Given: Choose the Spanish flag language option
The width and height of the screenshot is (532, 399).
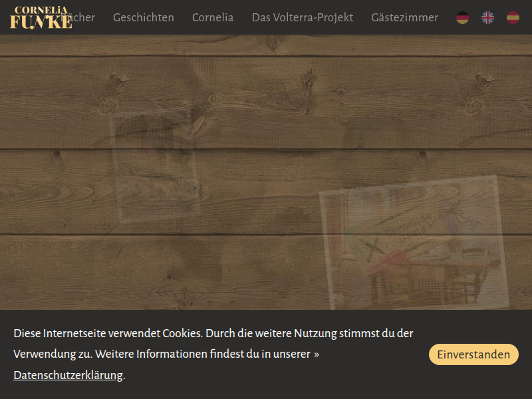Looking at the screenshot, I should [x=513, y=18].
